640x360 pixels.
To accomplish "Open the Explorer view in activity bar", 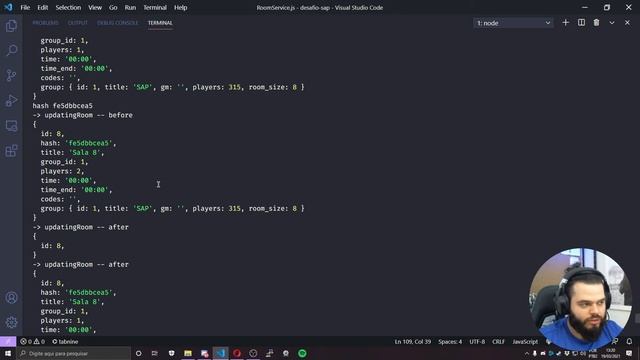I will (x=11, y=26).
